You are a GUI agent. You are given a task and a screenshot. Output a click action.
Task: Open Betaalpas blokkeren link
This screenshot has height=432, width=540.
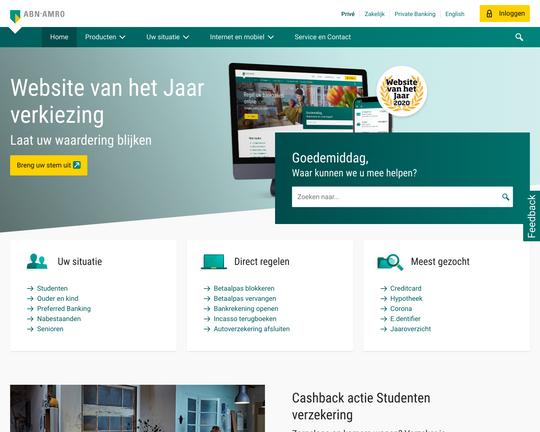pos(244,288)
